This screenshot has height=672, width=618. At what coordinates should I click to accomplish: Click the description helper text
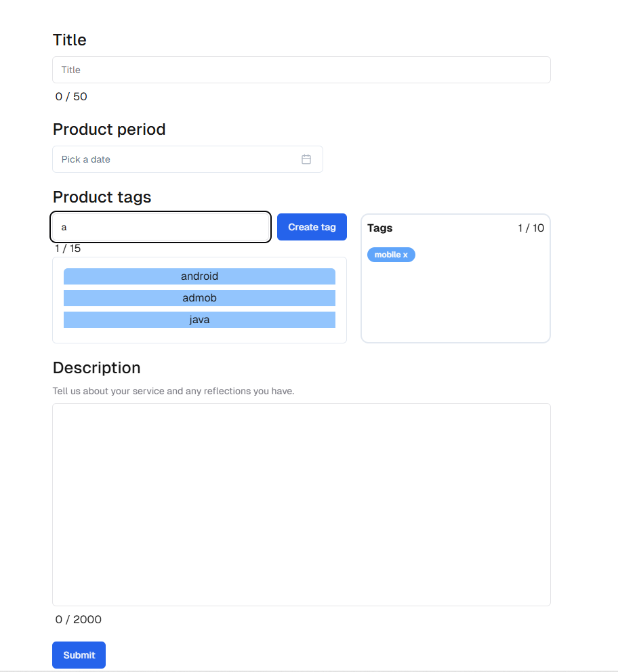[x=173, y=391]
